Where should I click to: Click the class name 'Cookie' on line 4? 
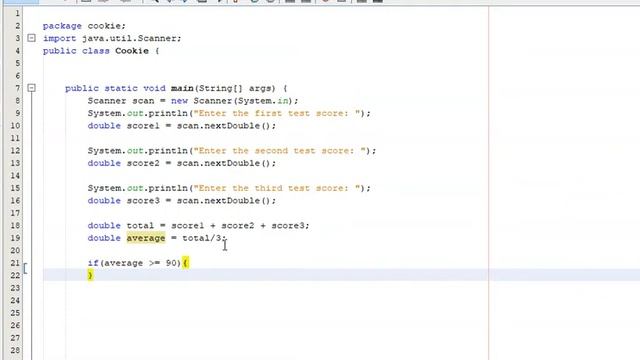coord(132,51)
